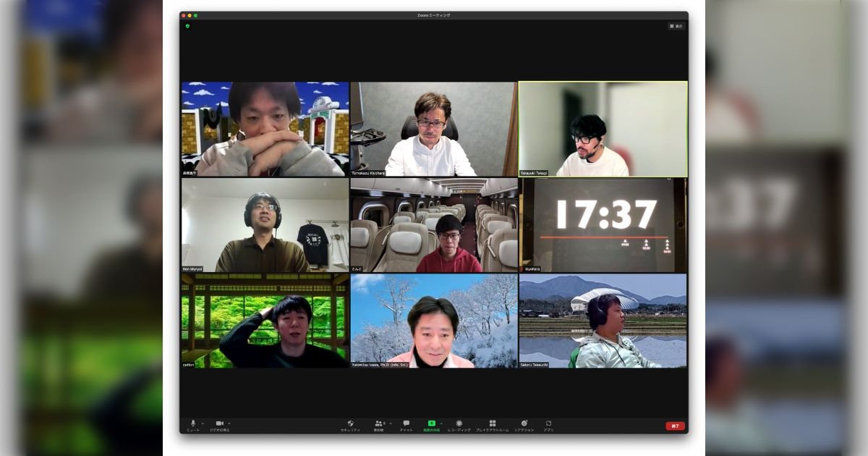
Task: Open the 表示 (View) menu at top right
Action: (x=680, y=26)
